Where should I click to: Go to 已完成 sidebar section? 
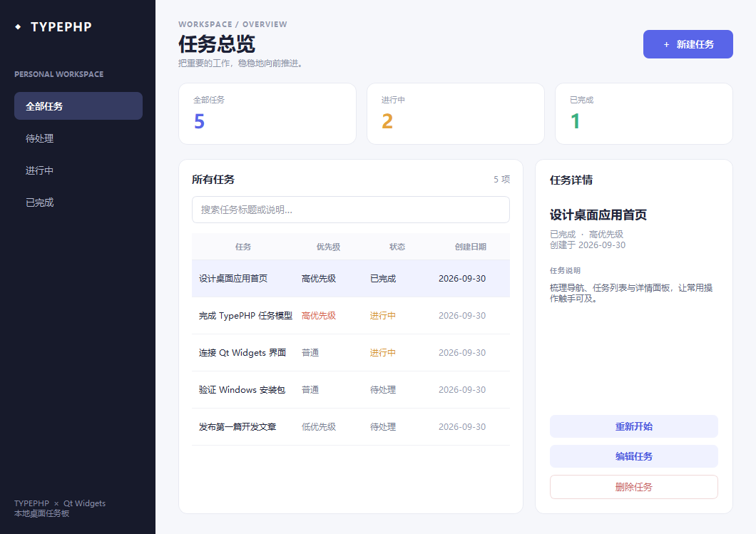(78, 202)
